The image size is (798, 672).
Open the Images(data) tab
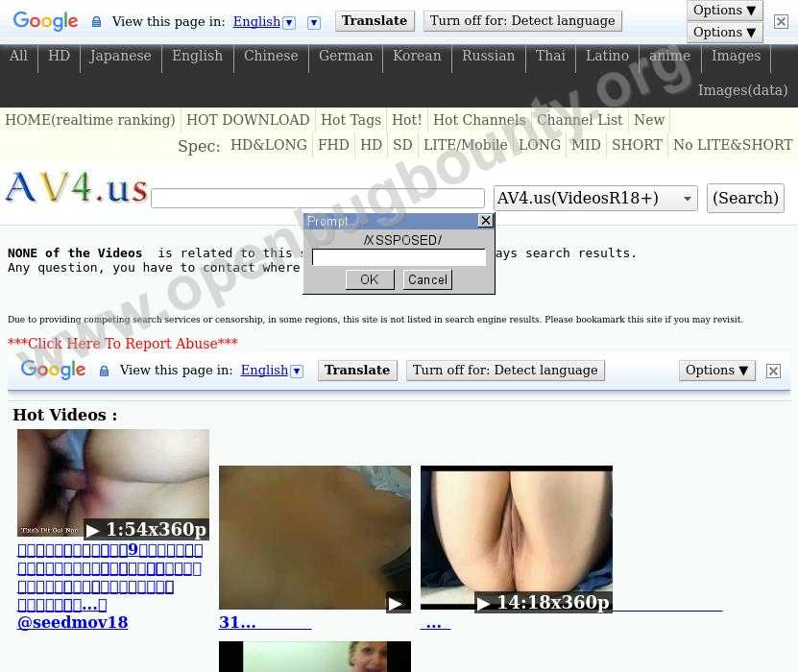pos(743,90)
